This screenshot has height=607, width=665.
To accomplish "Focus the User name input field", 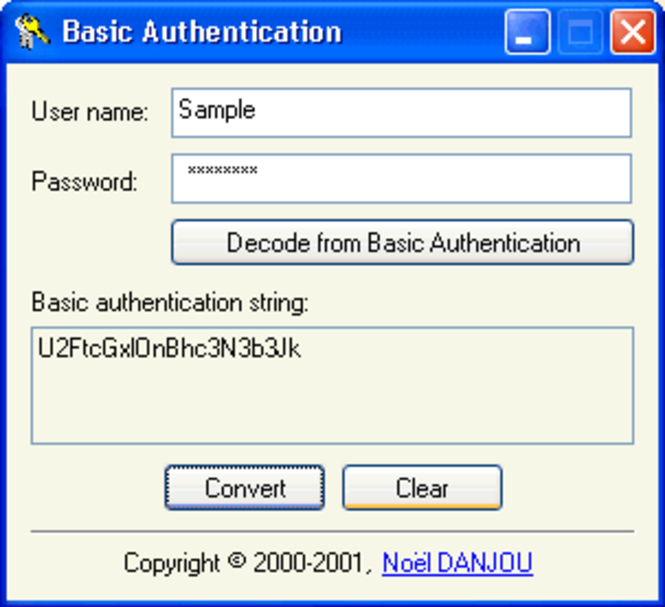I will (402, 113).
